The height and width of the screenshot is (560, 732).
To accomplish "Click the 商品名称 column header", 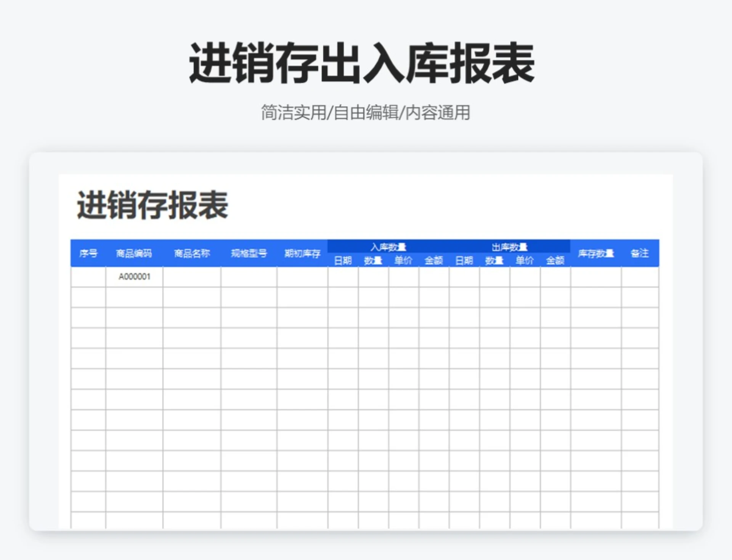I will [192, 253].
